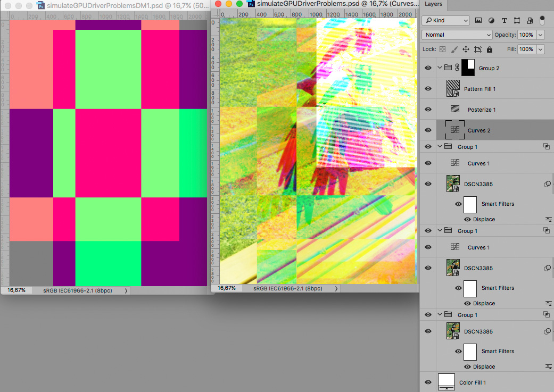The image size is (554, 392).
Task: Select the filter-by-pixel-layers icon
Action: (478, 20)
